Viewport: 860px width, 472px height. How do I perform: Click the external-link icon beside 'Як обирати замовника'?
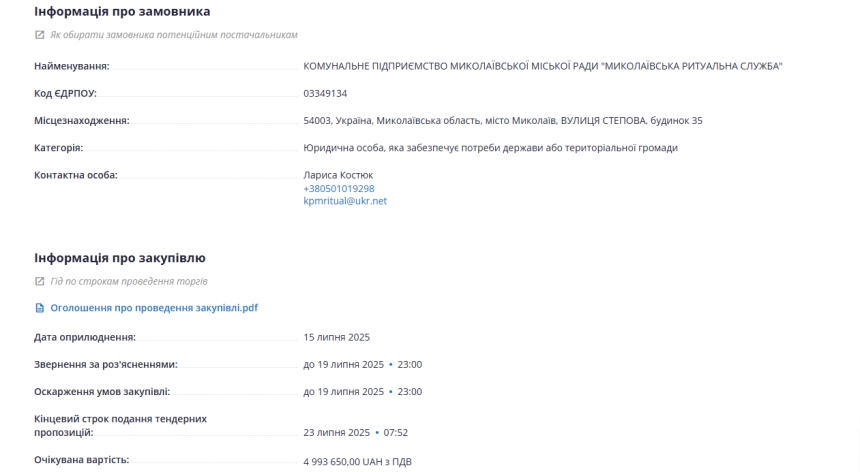pos(39,35)
